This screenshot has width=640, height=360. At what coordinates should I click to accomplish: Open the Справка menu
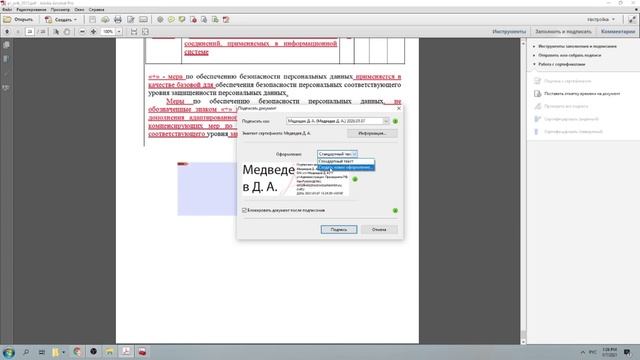(96, 9)
